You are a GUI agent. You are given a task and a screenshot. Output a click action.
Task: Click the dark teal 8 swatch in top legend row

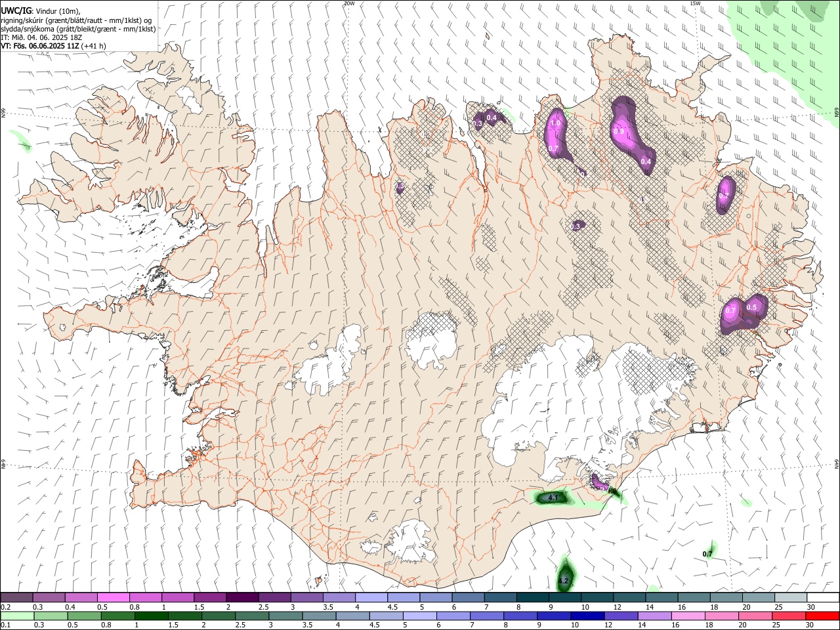click(x=532, y=598)
